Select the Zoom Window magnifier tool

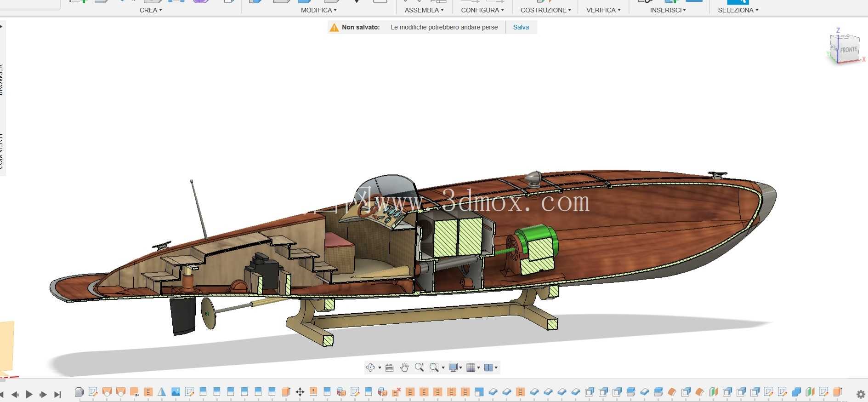pos(434,368)
